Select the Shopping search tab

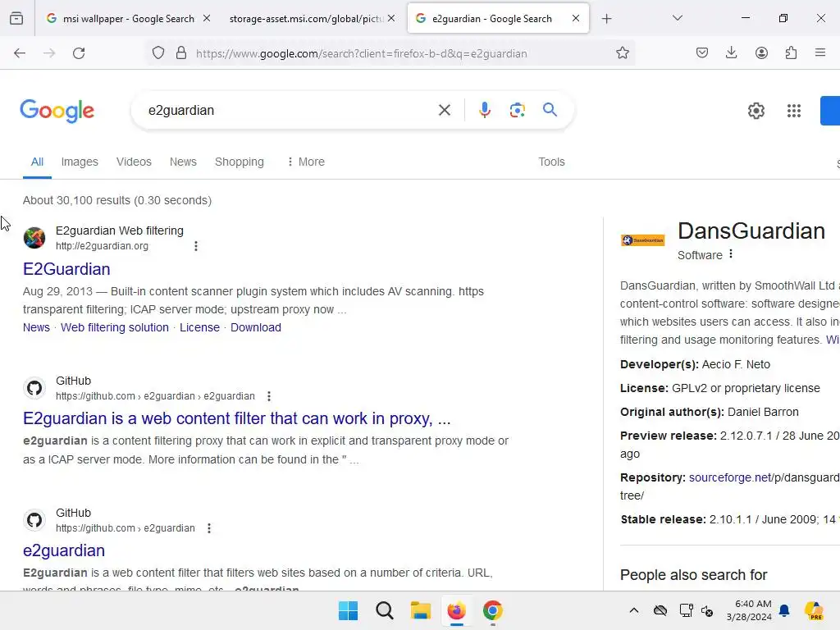240,162
